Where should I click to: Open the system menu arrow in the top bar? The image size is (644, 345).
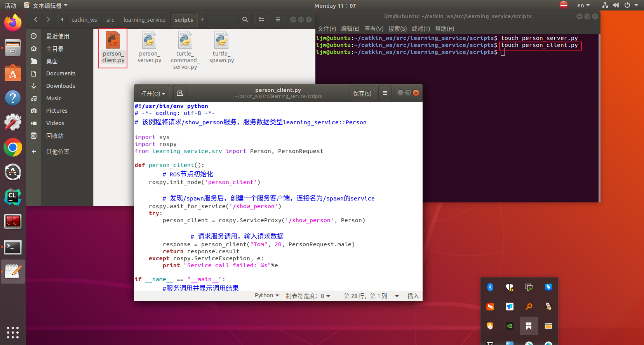[x=636, y=5]
